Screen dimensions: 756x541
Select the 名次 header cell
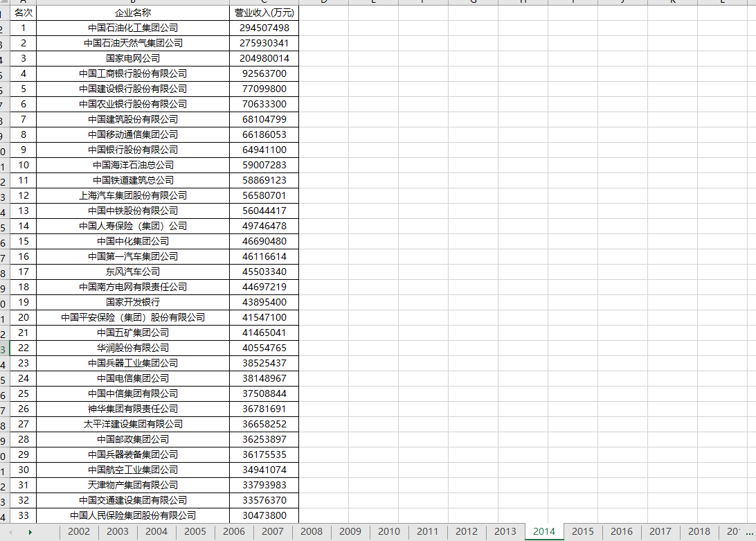click(x=23, y=13)
